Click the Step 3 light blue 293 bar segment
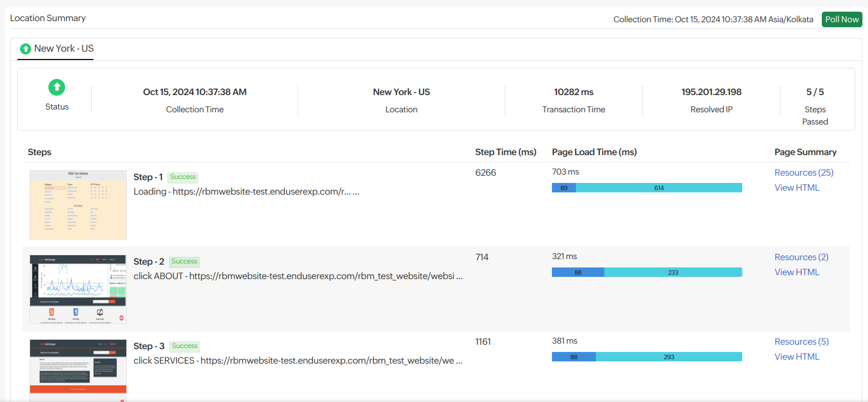This screenshot has width=868, height=402. [669, 357]
